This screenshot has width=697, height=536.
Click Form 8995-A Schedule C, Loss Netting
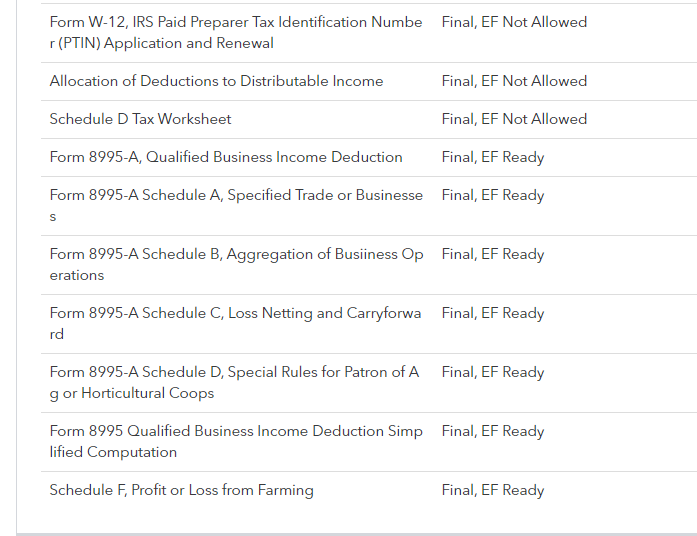point(235,323)
